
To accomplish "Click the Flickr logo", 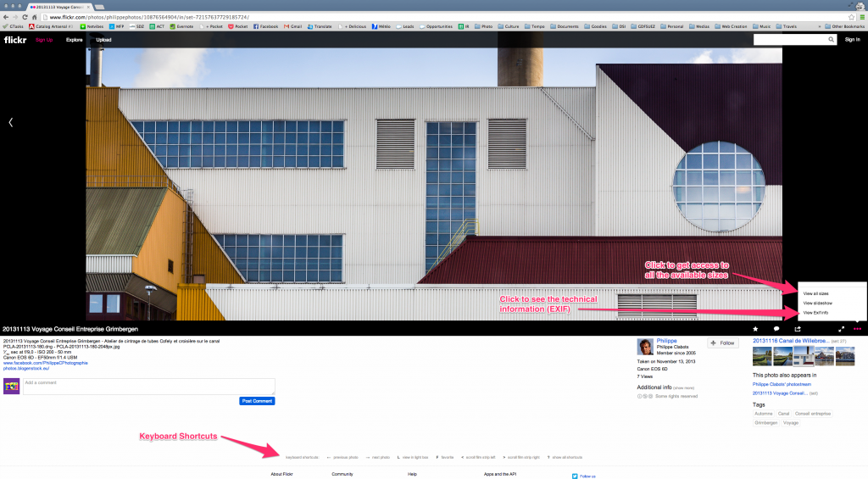I will coord(15,40).
